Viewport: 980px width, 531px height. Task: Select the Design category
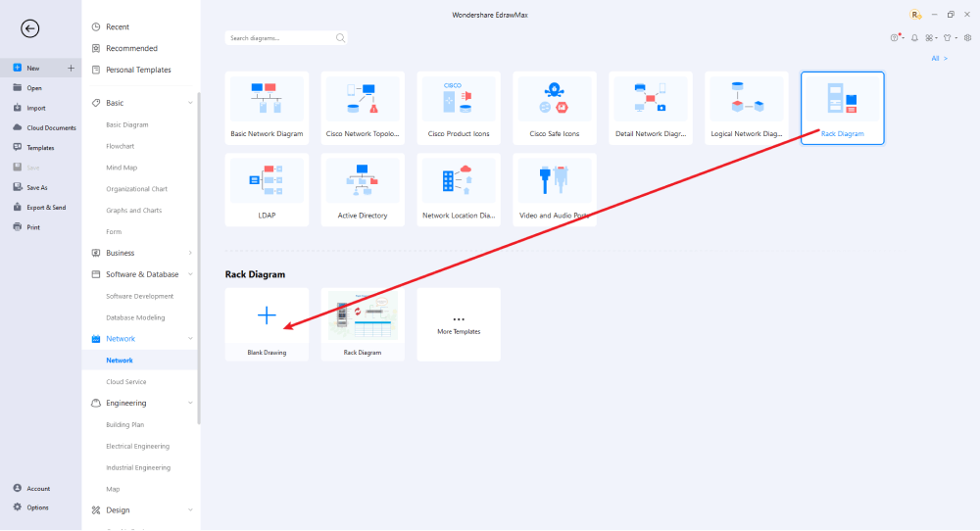(118, 510)
